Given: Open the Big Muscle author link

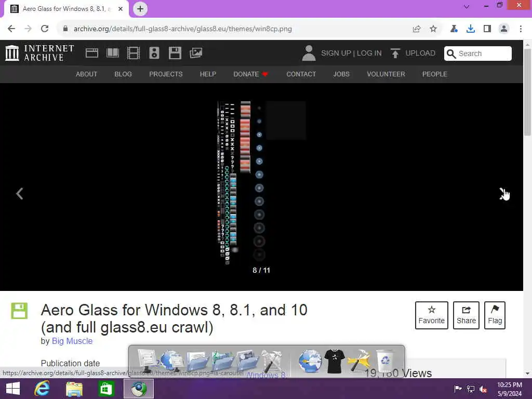Looking at the screenshot, I should click(72, 341).
